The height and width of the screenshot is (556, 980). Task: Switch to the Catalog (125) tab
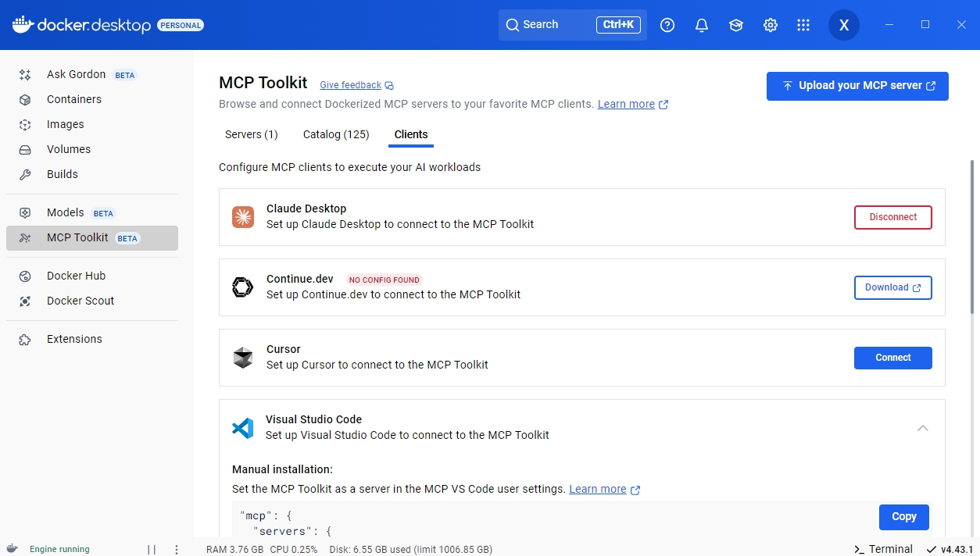pos(336,134)
